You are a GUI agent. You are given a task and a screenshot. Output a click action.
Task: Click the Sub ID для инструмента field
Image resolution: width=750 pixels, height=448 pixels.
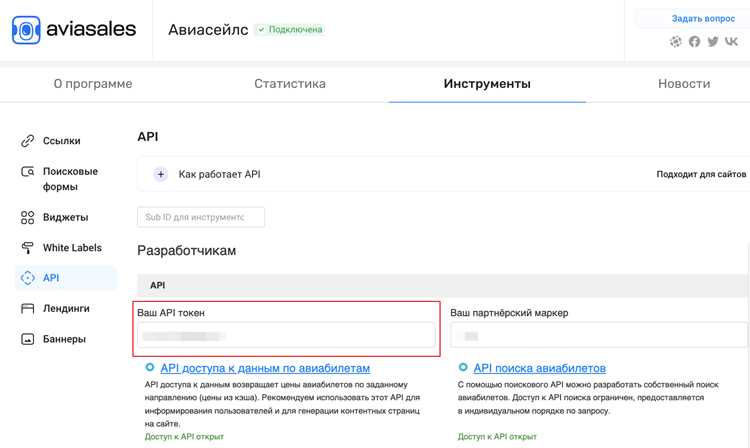point(201,217)
